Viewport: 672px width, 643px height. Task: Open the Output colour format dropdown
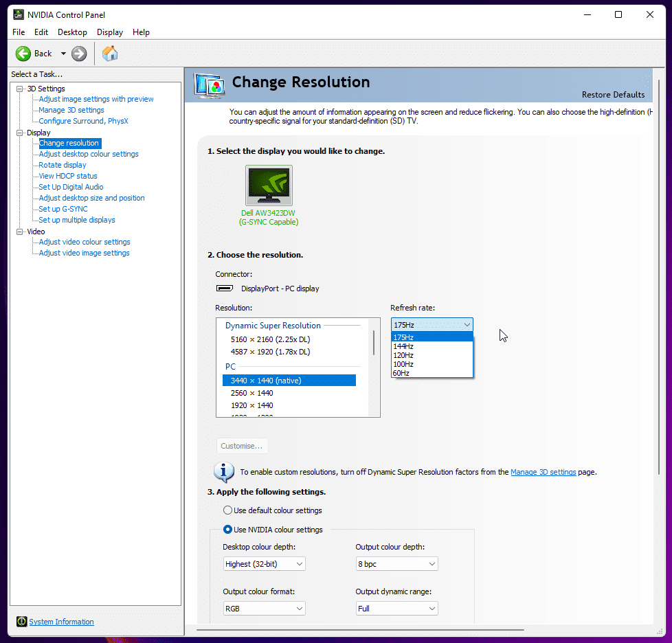click(264, 608)
